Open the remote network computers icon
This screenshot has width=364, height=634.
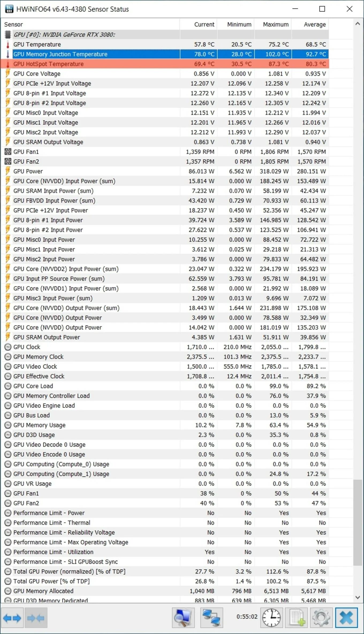click(211, 618)
